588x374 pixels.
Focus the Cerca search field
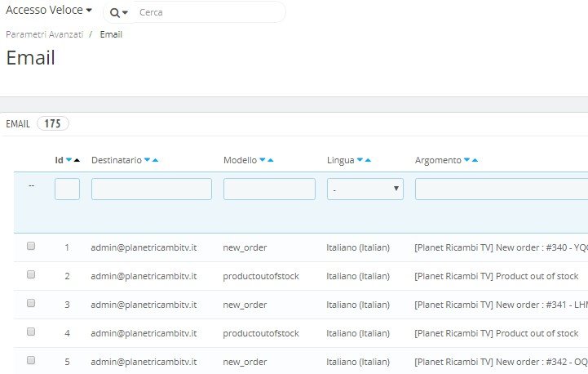[x=210, y=12]
